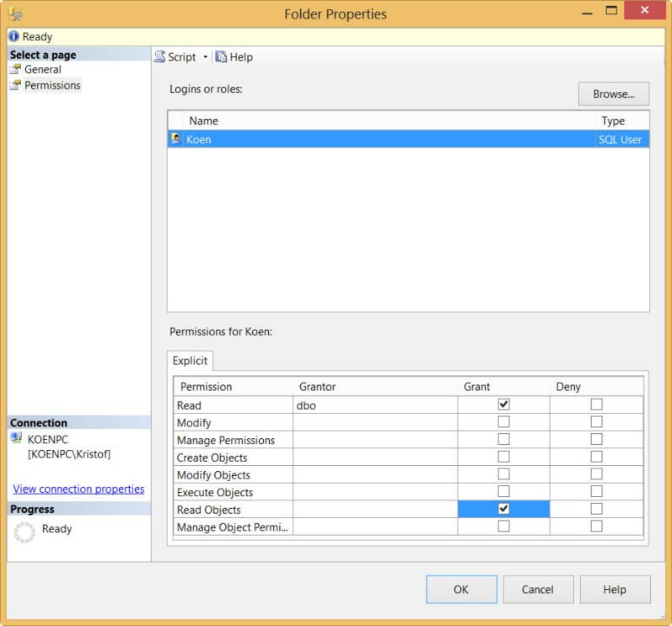Screen dimensions: 672x626
Task: Confirm with the OK button
Action: point(460,589)
